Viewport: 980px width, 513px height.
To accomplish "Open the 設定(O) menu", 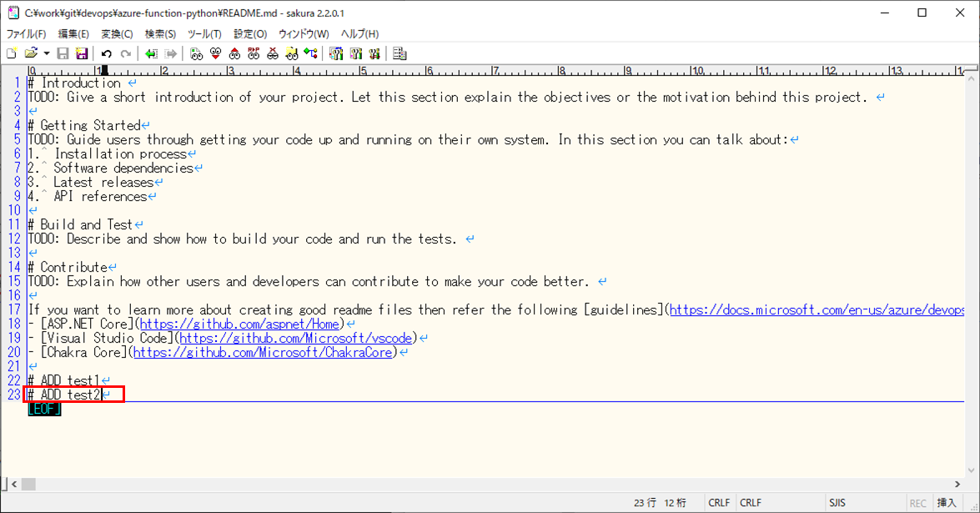I will (250, 33).
